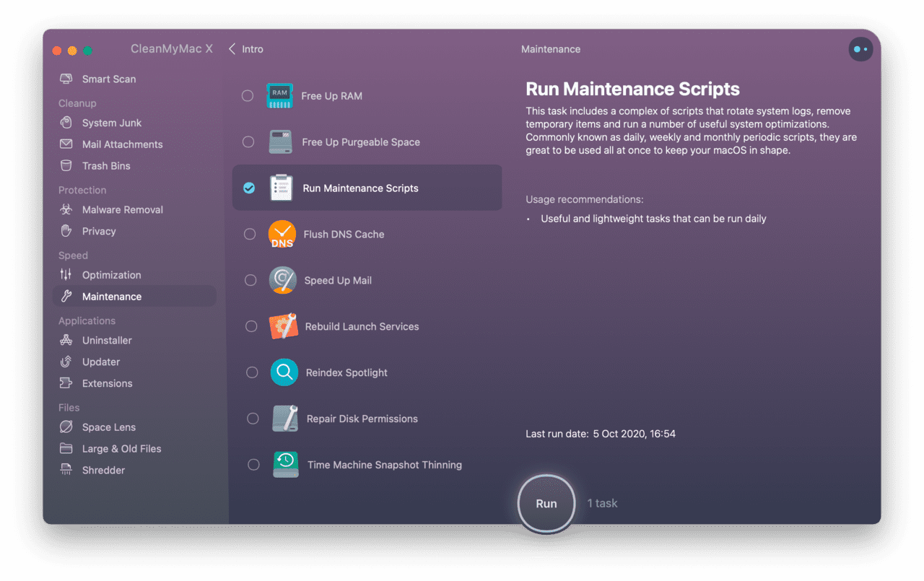Open Privacy label in sidebar
Viewport: 924px width, 581px height.
tap(99, 231)
